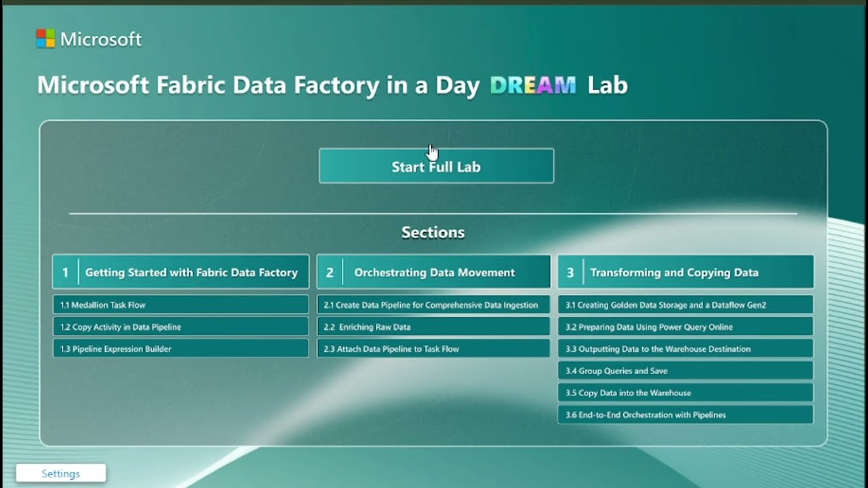
Task: Select 1.2 Copy Activity in Data Pipeline
Action: point(180,327)
